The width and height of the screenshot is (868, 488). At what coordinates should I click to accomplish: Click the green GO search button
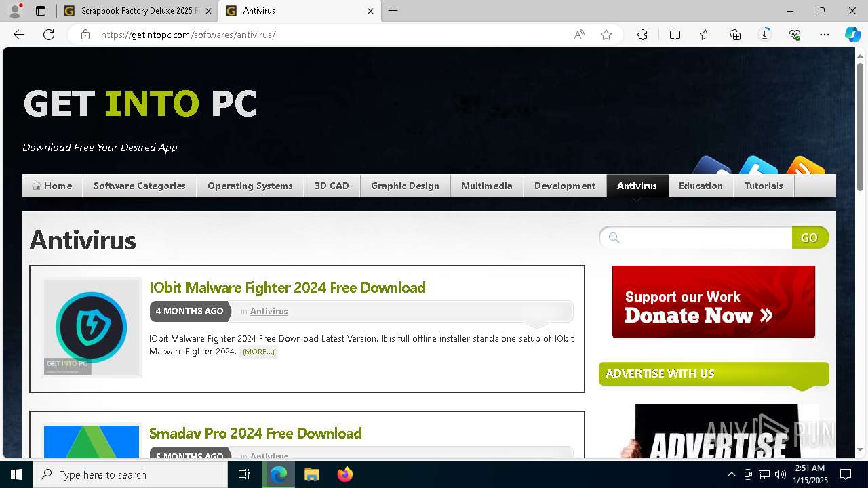click(x=810, y=237)
